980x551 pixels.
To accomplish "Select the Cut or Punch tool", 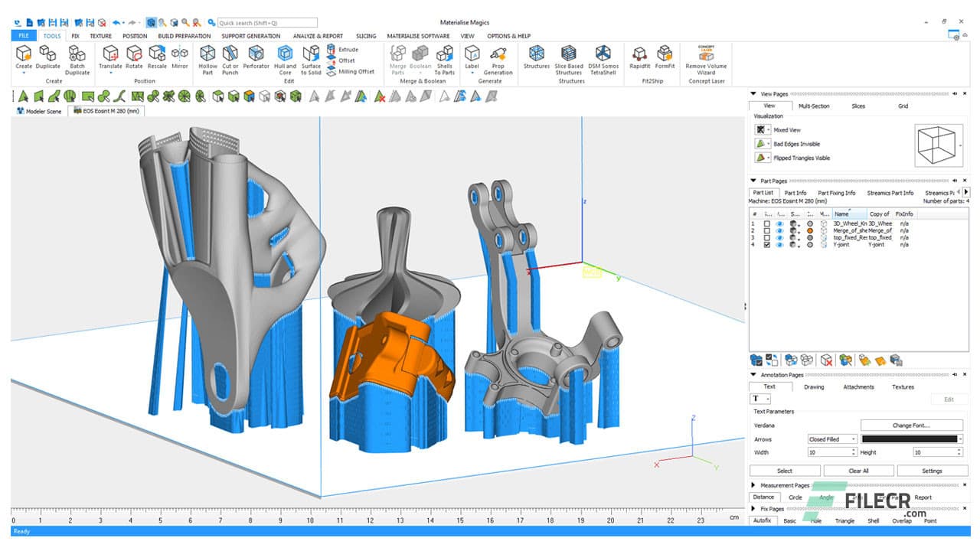I will click(x=231, y=57).
